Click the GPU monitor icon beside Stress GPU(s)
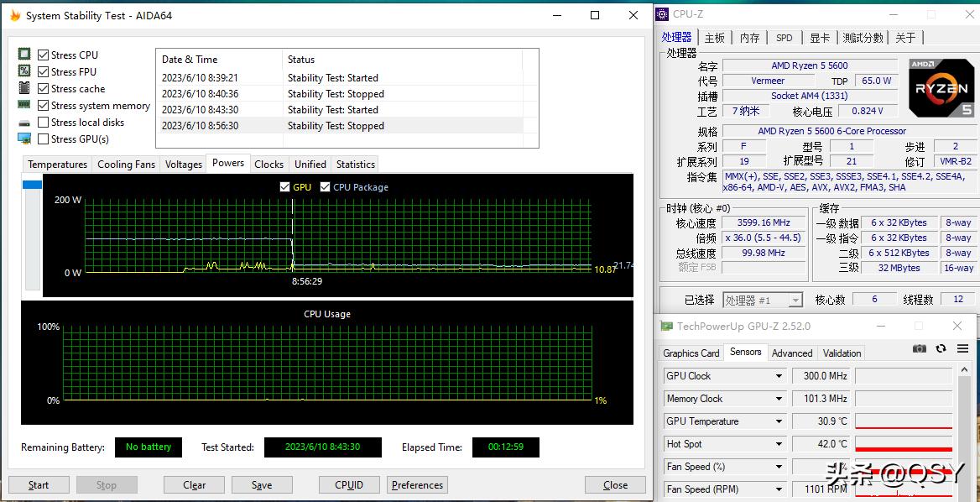980x502 pixels. click(24, 139)
